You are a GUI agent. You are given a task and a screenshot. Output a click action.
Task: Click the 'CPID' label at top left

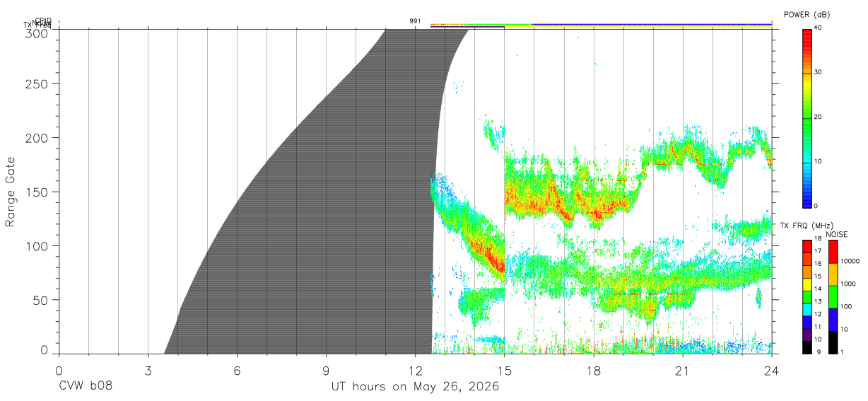pyautogui.click(x=43, y=21)
